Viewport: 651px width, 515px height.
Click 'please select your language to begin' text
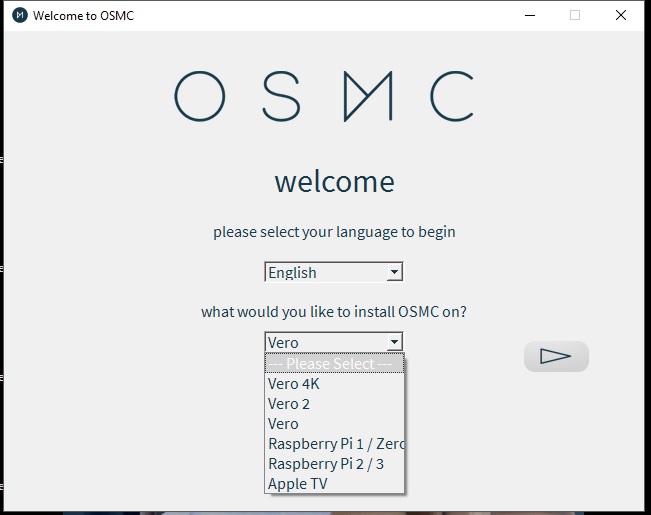[334, 232]
